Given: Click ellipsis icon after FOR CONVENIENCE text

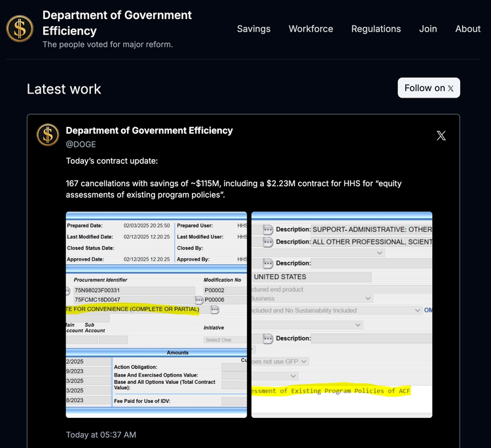Looking at the screenshot, I should [215, 310].
